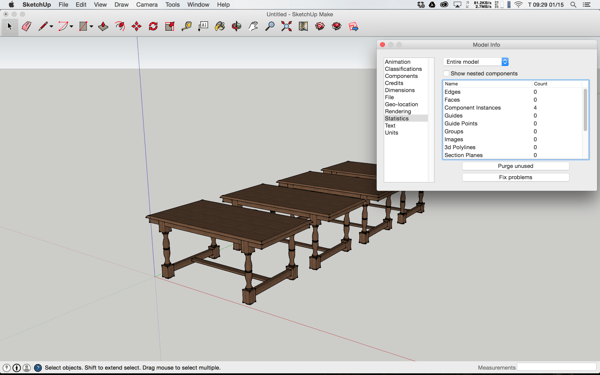Open the View menu
The image size is (600, 375).
[x=100, y=5]
